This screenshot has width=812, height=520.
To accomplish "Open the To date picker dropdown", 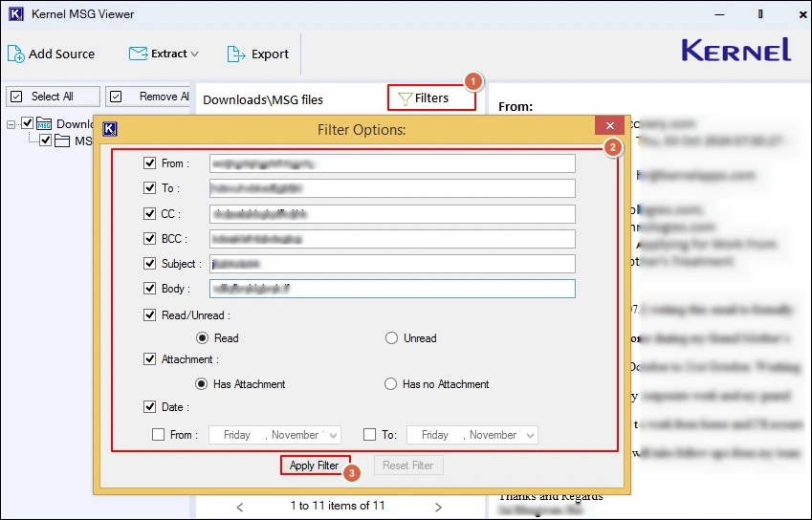I will coord(530,435).
